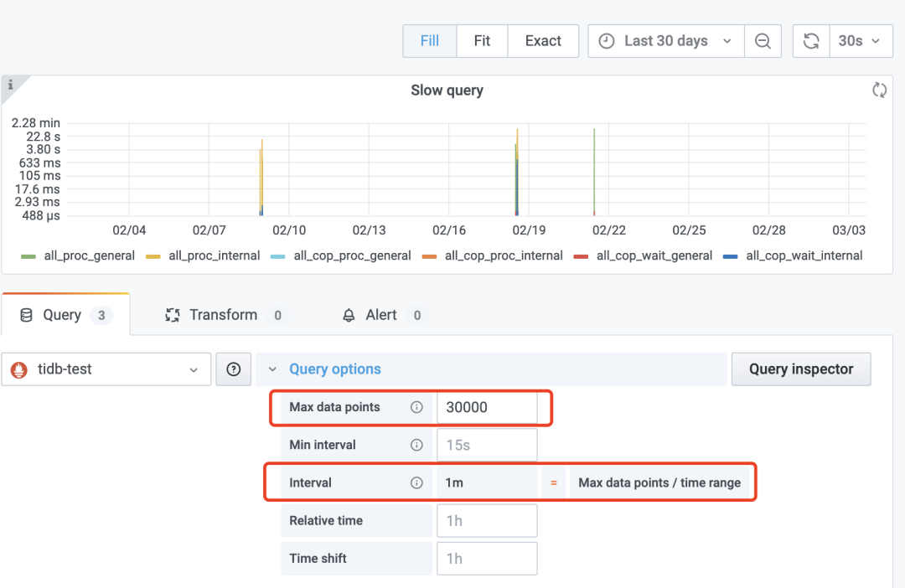Open the Alert tab

click(381, 315)
